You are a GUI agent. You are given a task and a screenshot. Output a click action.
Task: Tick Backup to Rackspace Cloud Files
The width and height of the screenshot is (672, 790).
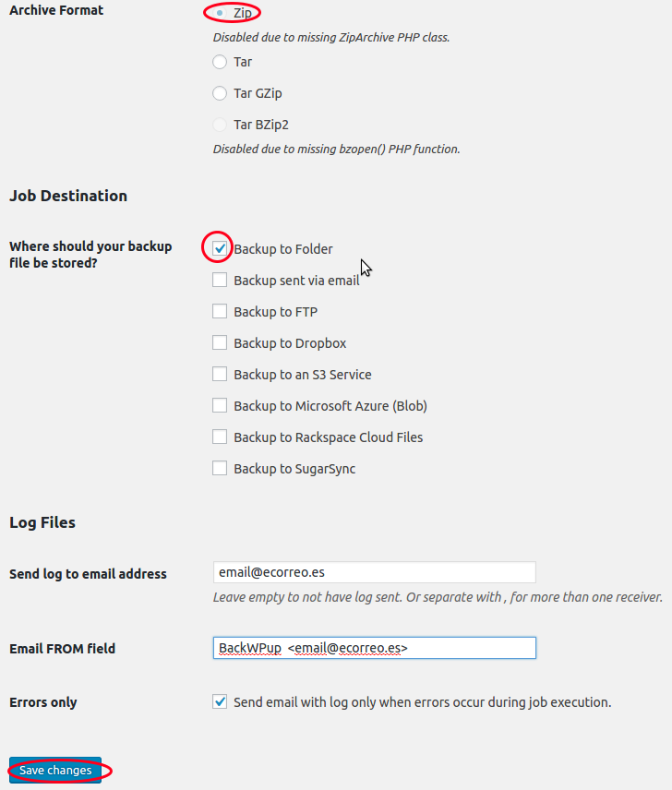[220, 437]
